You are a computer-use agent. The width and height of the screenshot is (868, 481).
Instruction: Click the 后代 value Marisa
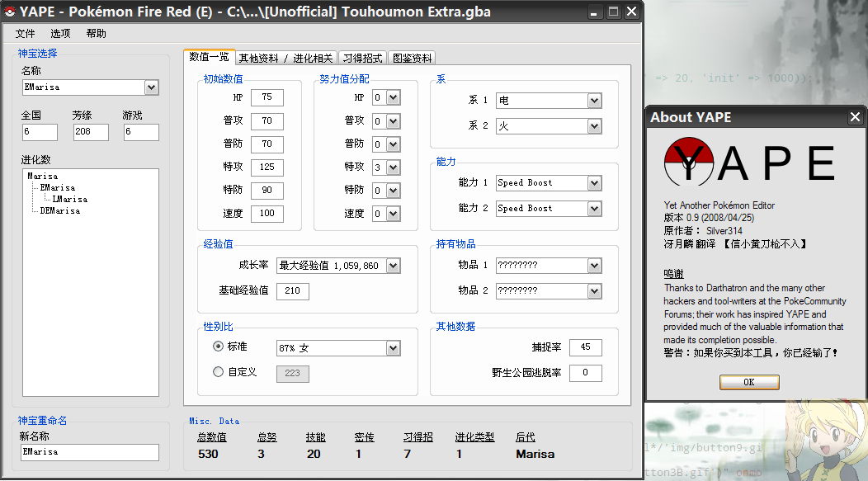(535, 454)
